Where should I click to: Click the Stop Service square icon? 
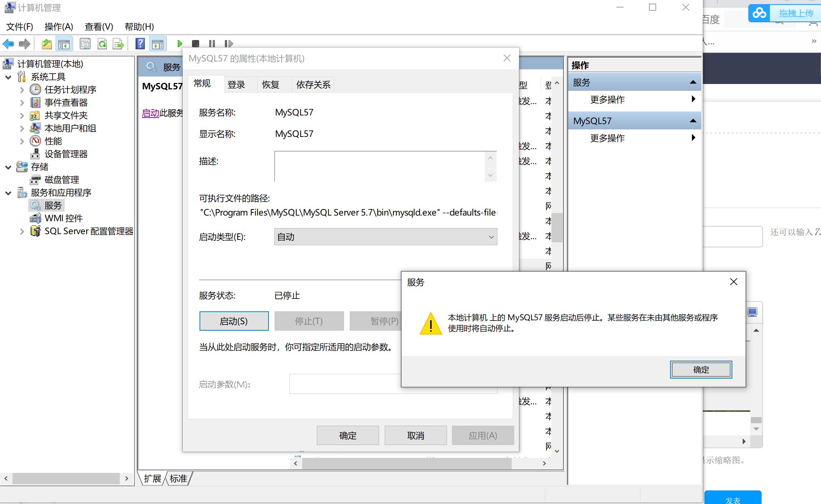coord(195,44)
